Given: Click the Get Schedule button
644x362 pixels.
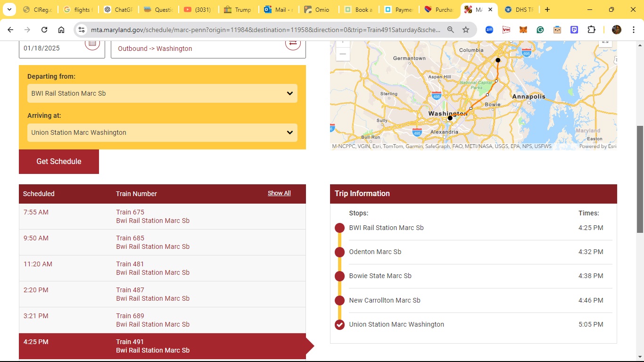Looking at the screenshot, I should pos(59,162).
